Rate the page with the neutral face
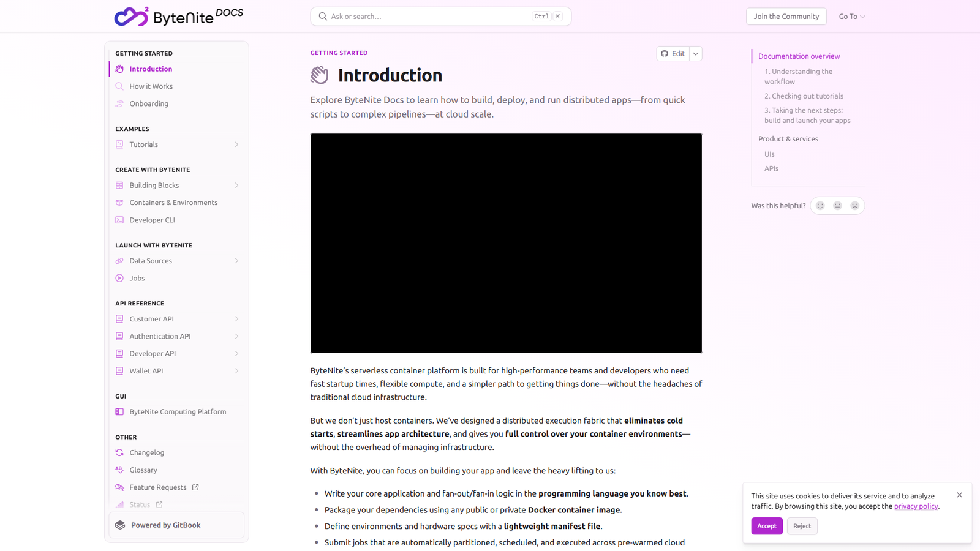This screenshot has width=980, height=551. pos(837,206)
